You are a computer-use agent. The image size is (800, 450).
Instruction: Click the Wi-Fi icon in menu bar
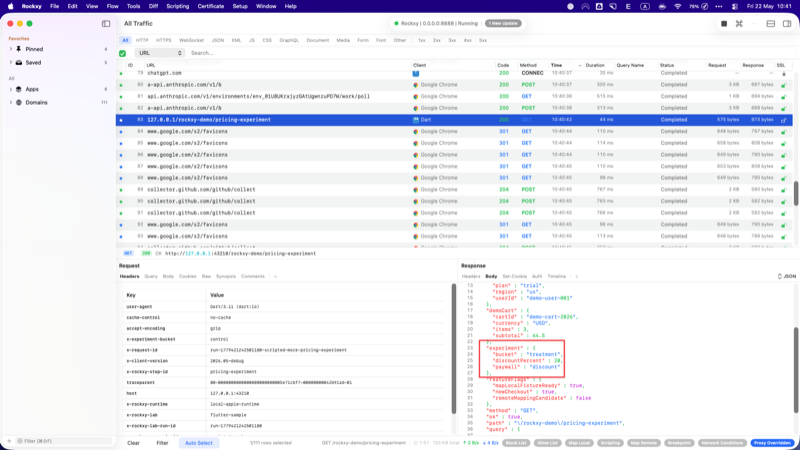click(678, 7)
